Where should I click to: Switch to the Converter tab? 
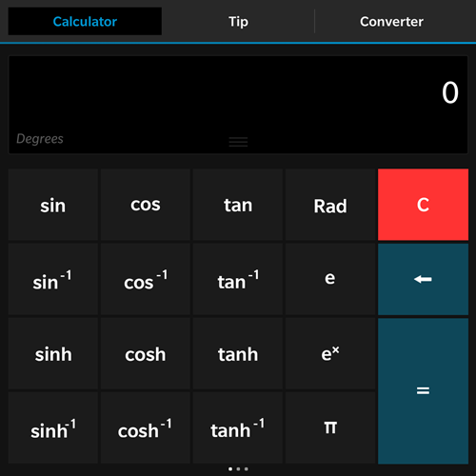coord(391,22)
